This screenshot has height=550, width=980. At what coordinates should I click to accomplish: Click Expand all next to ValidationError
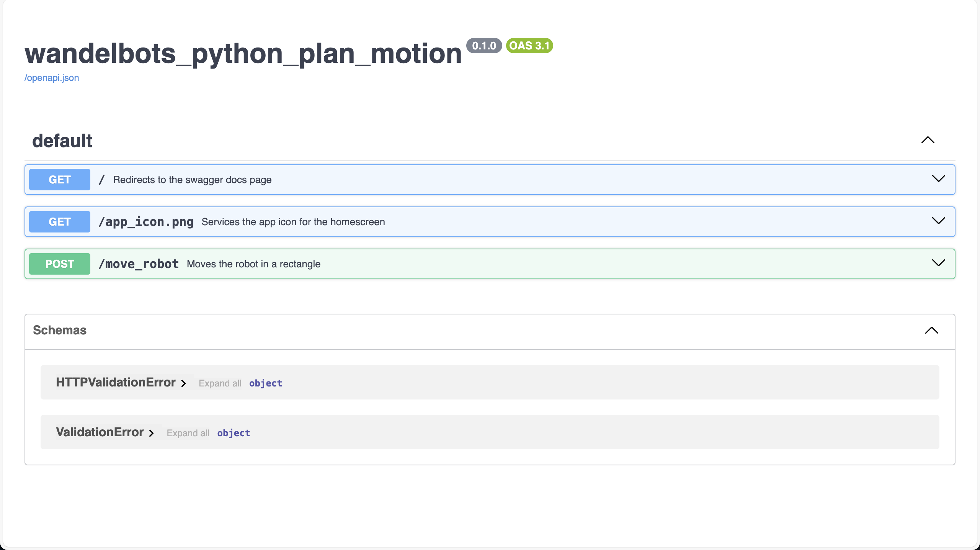pos(188,433)
